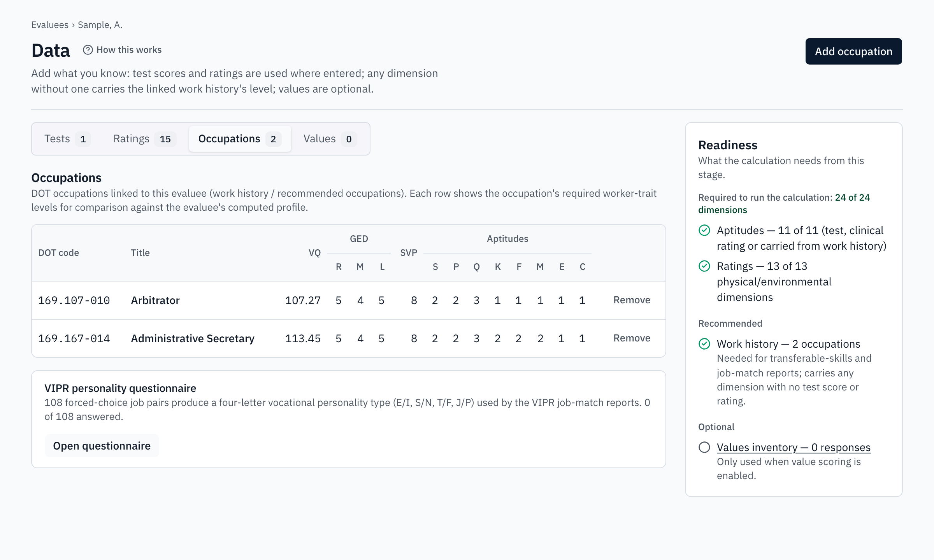The height and width of the screenshot is (560, 934).
Task: Click the Add occupation button
Action: click(853, 51)
